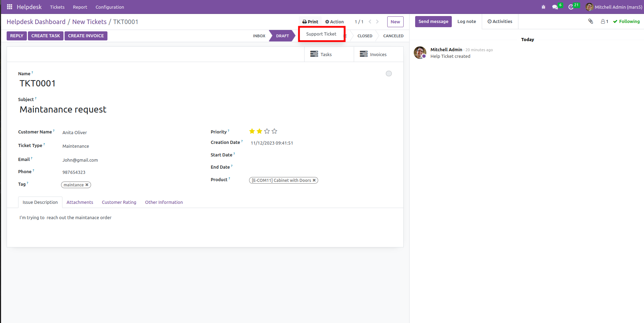
Task: Open the Tasks smart button
Action: tap(329, 54)
